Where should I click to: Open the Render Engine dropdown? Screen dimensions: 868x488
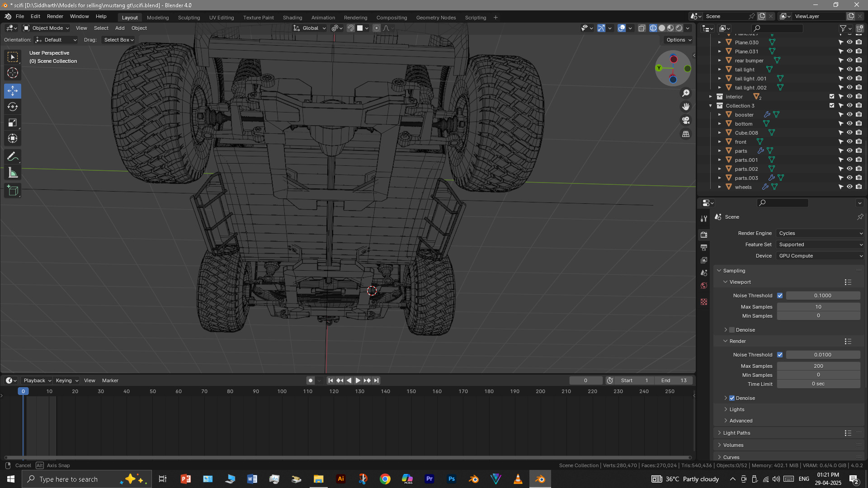820,233
